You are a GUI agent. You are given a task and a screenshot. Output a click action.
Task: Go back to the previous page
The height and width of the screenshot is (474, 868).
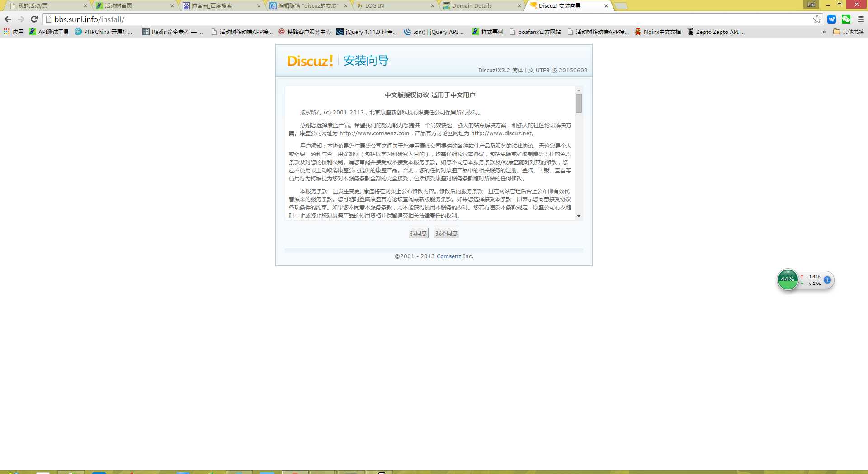click(x=8, y=19)
